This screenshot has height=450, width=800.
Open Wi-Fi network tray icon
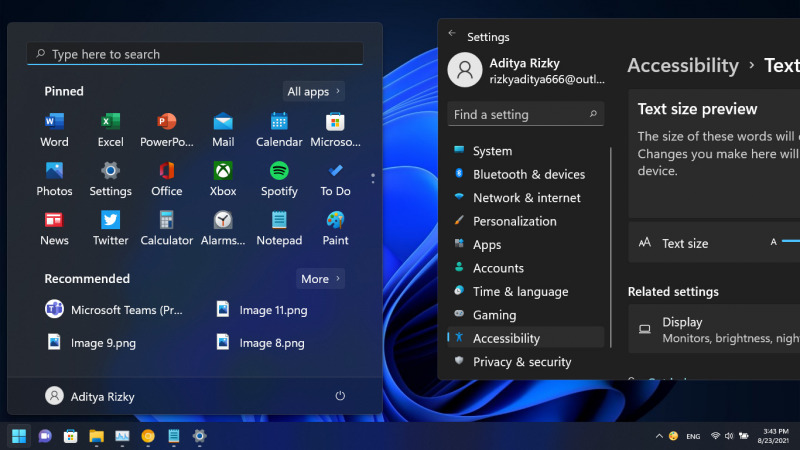tap(715, 436)
